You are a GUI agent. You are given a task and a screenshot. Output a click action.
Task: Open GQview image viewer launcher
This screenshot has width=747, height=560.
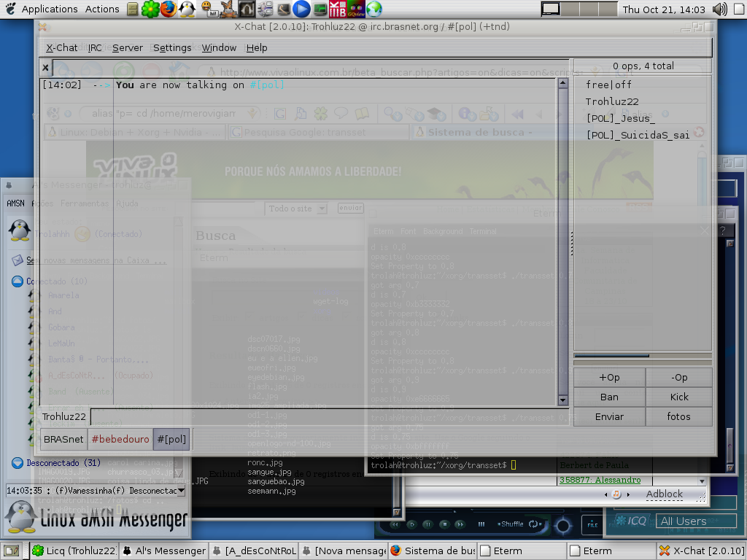pyautogui.click(x=356, y=9)
